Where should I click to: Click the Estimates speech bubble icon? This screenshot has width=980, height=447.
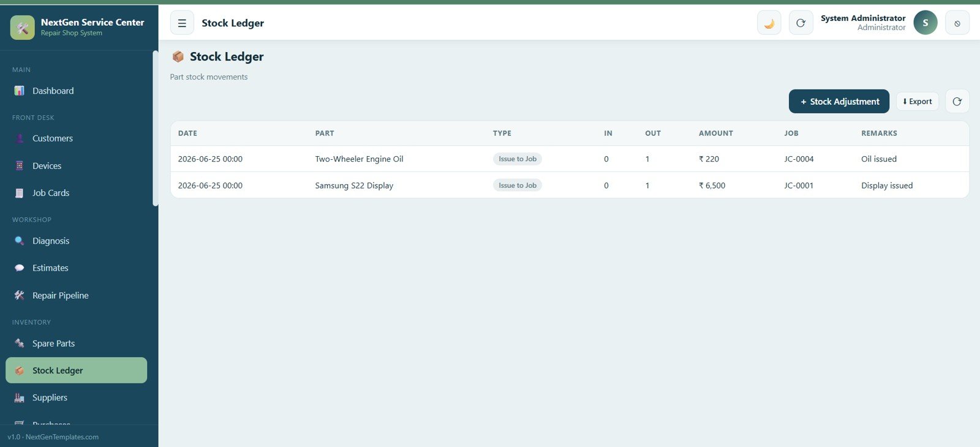coord(20,268)
